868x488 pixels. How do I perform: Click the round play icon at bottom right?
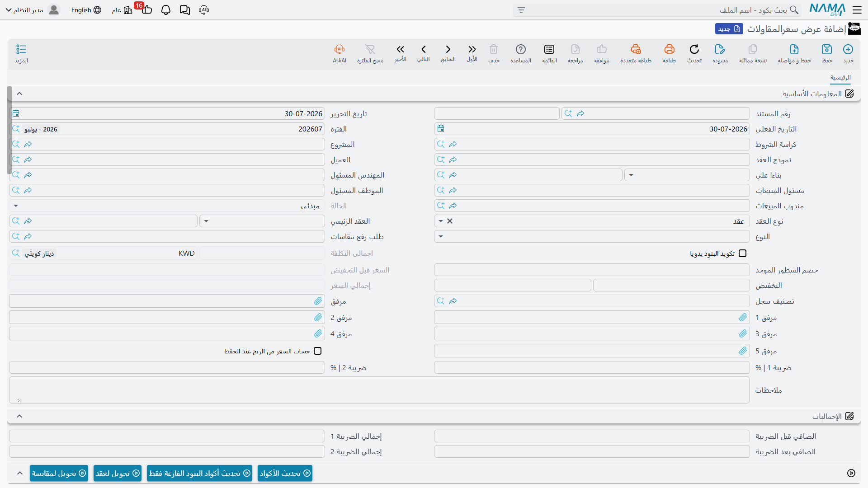851,473
